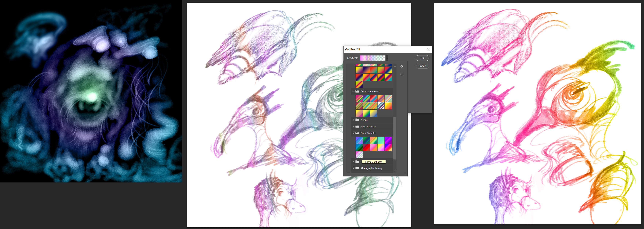Expand the Neutral Density group chevron
This screenshot has width=644, height=229.
(353, 126)
